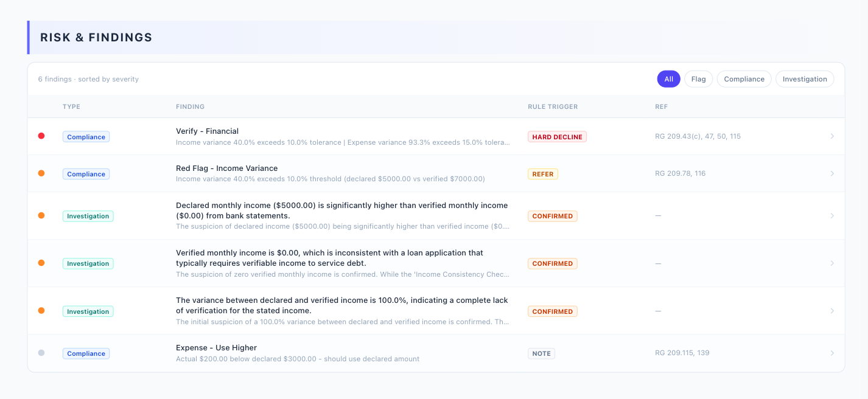Select the All filter pill
This screenshot has height=399, width=868.
click(668, 79)
